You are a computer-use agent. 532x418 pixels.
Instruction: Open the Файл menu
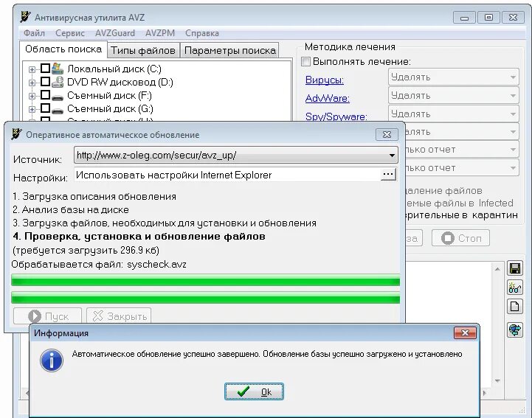(34, 33)
